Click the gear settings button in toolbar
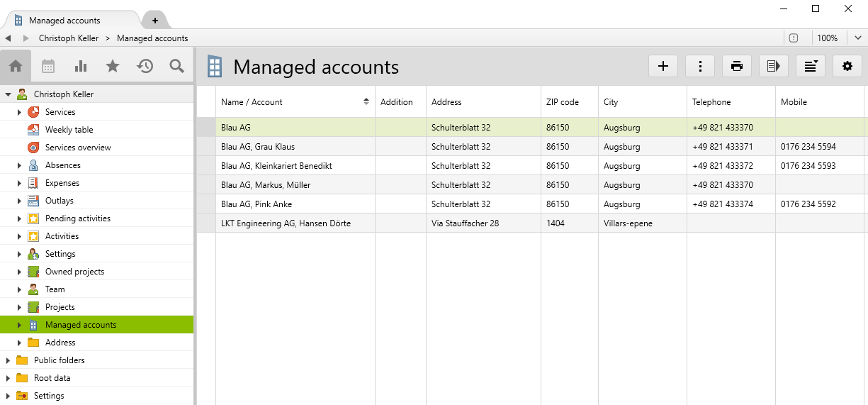Screen dimensions: 868x405 (x=847, y=66)
